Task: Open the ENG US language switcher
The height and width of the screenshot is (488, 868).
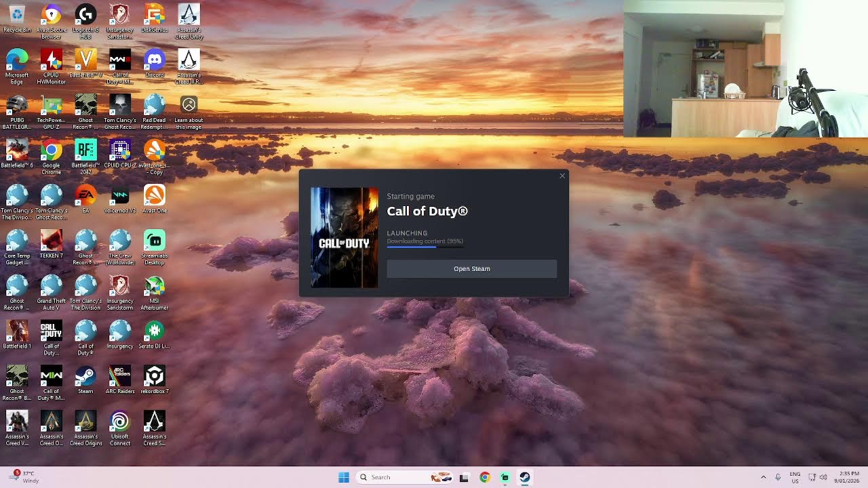Action: click(x=795, y=477)
